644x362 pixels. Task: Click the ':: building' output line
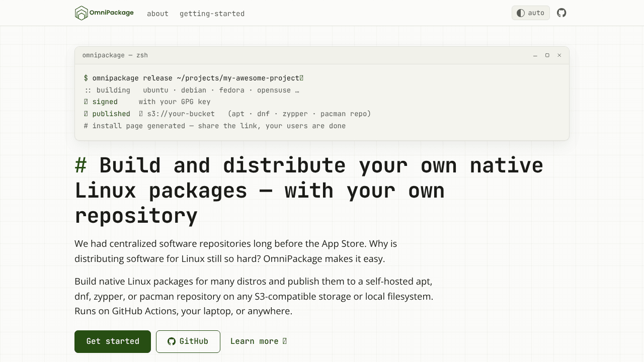tap(192, 90)
